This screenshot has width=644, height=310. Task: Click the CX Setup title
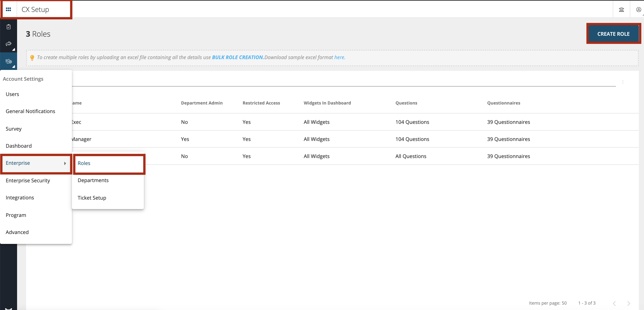point(35,9)
